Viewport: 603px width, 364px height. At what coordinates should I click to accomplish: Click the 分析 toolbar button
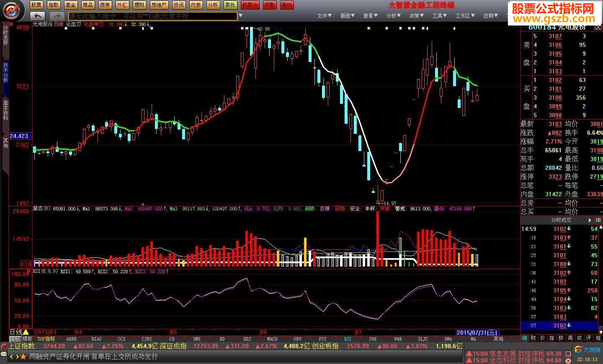click(213, 5)
